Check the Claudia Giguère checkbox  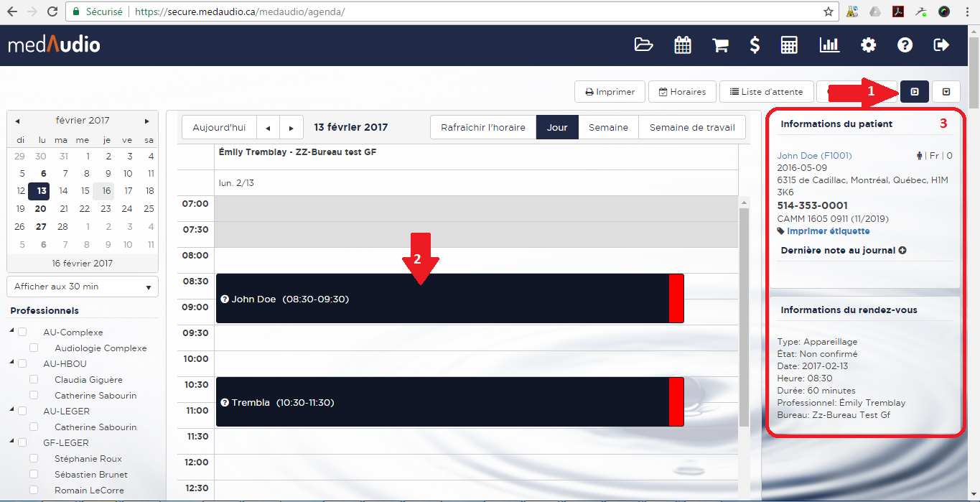click(x=34, y=380)
